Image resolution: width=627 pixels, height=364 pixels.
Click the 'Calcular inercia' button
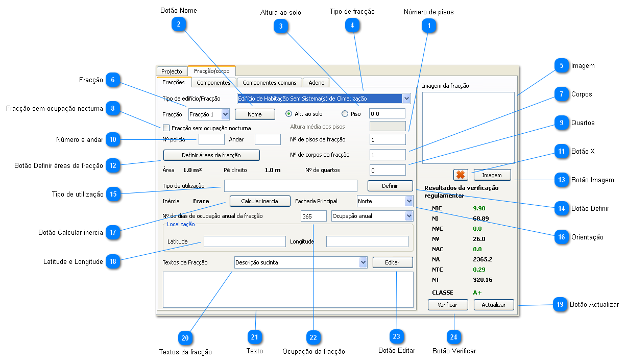(260, 201)
